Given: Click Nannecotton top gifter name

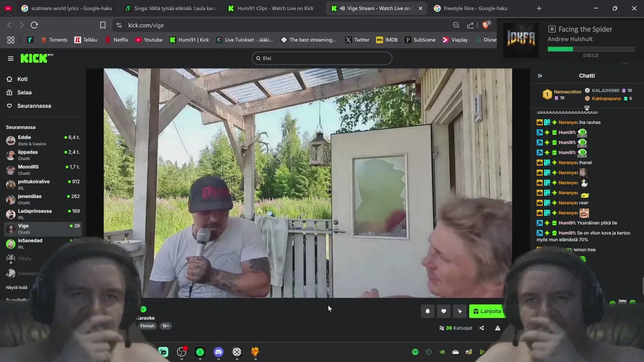Looking at the screenshot, I should tap(568, 92).
